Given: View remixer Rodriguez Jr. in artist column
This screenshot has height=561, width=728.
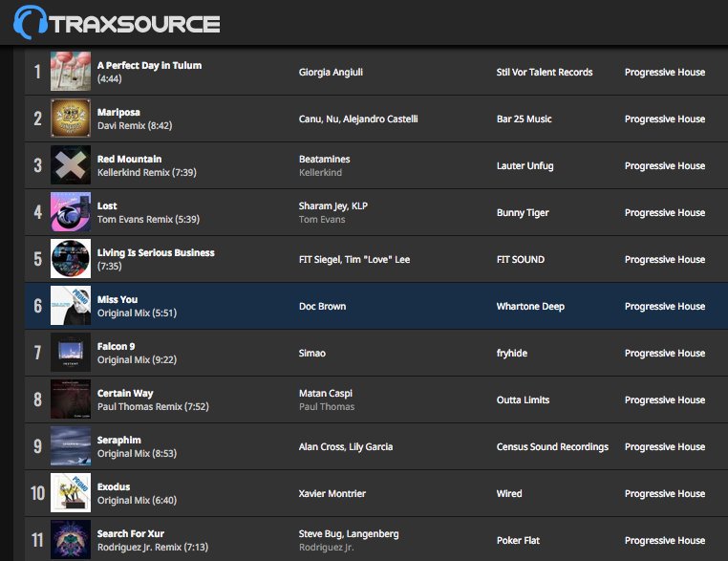Looking at the screenshot, I should point(327,548).
